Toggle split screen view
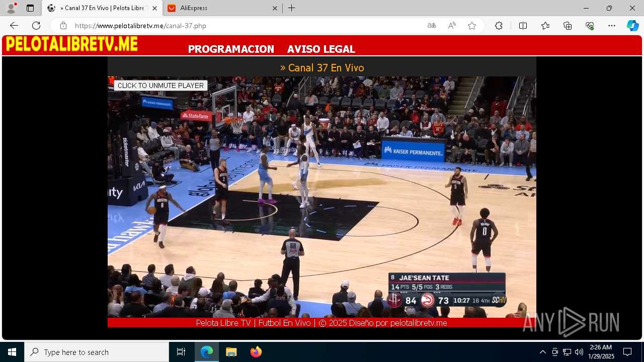Image resolution: width=644 pixels, height=362 pixels. point(523,26)
